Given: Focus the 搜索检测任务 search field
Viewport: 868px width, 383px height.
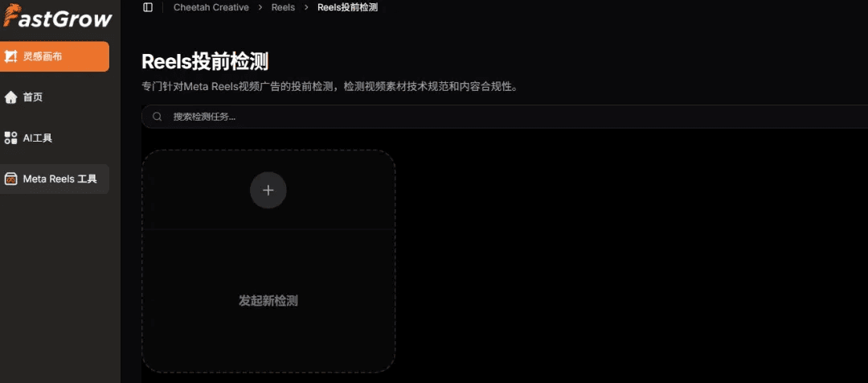Looking at the screenshot, I should coord(504,117).
